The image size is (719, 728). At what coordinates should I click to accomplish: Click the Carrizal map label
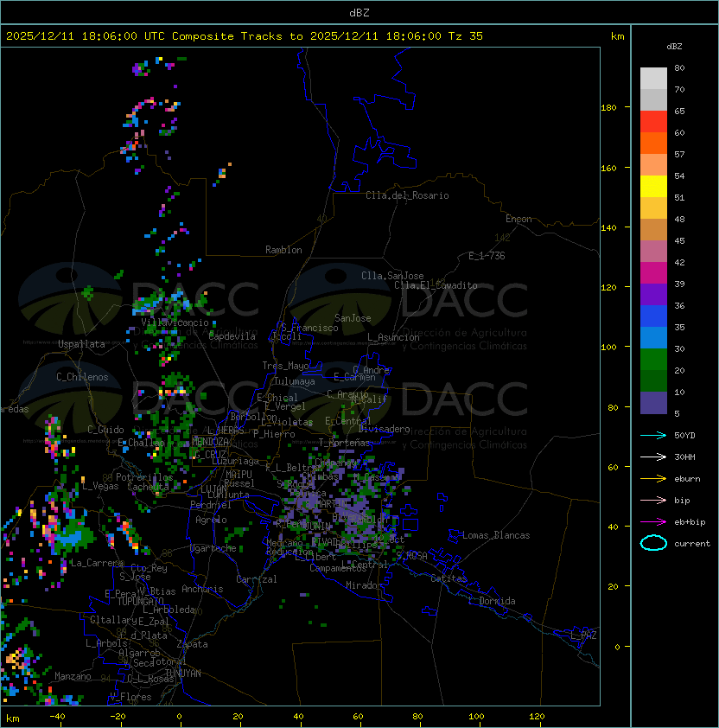257,579
